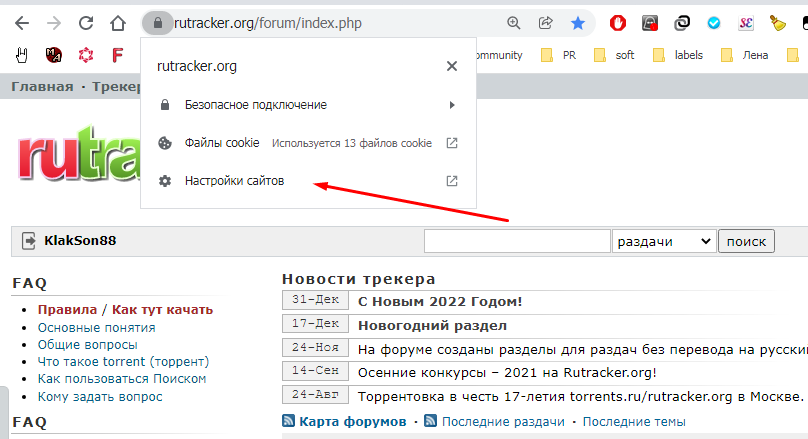808x439 pixels.
Task: Open Общие вопросы link
Action: coord(88,345)
